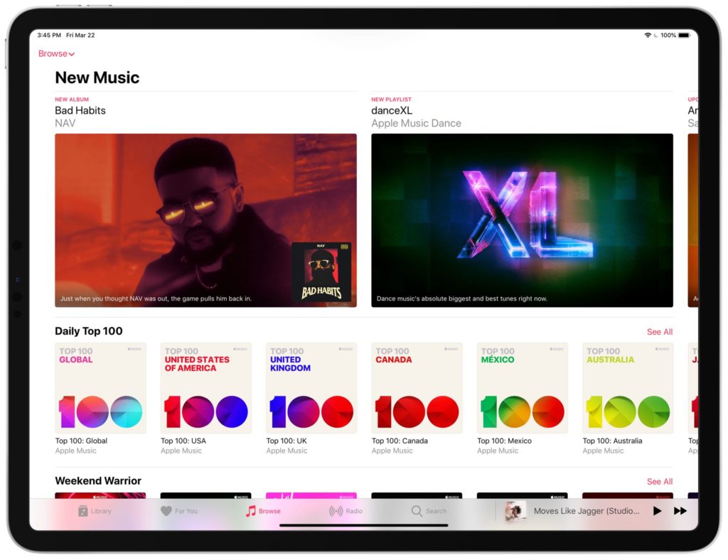Viewport: 728px width, 560px height.
Task: Tap the Moves Like Jagger song title
Action: (586, 510)
